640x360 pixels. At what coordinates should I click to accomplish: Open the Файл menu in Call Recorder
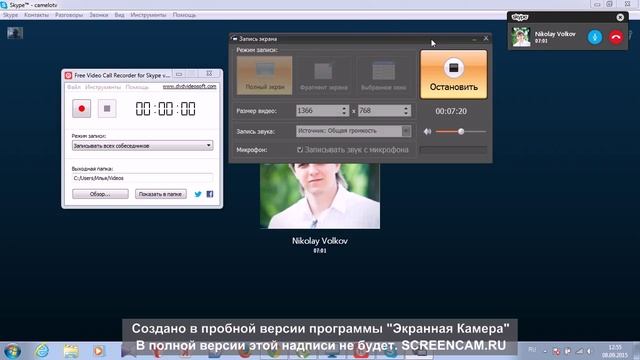(73, 87)
